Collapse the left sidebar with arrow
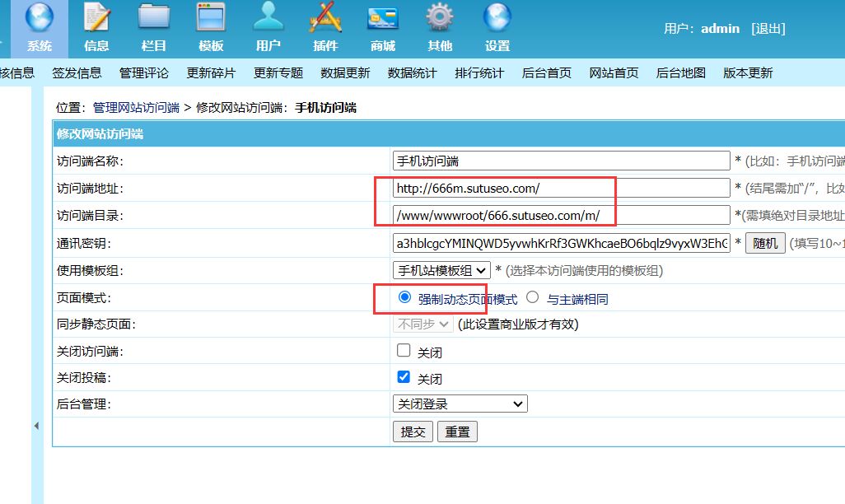 [x=36, y=426]
